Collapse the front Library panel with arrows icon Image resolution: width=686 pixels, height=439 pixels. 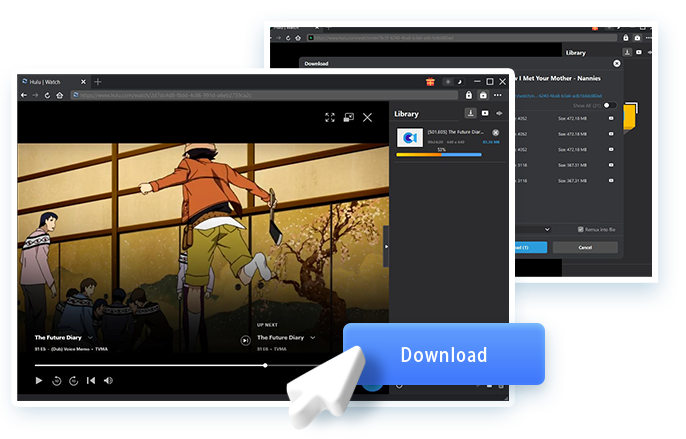(499, 113)
